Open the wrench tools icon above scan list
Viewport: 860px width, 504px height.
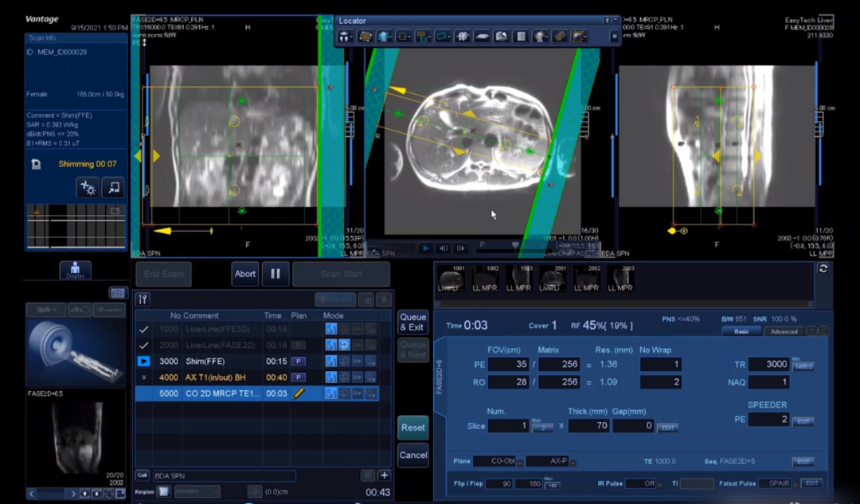(143, 299)
